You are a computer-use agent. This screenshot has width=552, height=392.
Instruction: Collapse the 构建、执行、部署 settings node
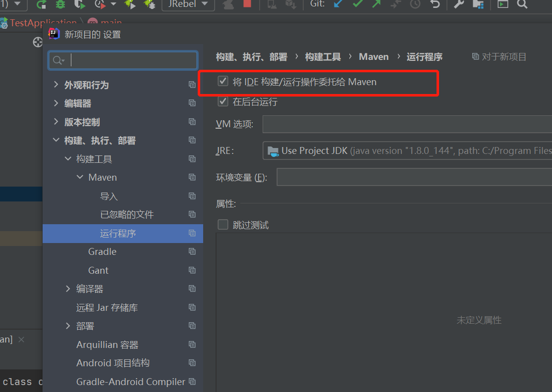click(55, 140)
